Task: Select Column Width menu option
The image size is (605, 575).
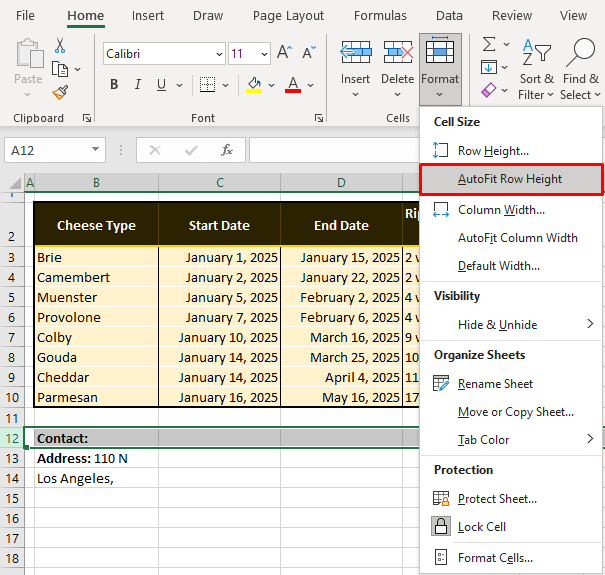Action: (500, 210)
